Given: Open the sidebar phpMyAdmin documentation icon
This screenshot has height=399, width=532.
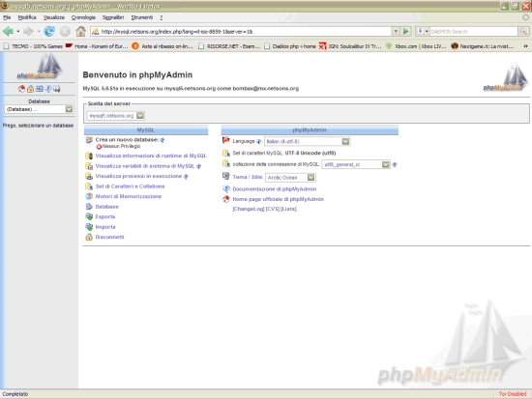Looking at the screenshot, I should 48,89.
